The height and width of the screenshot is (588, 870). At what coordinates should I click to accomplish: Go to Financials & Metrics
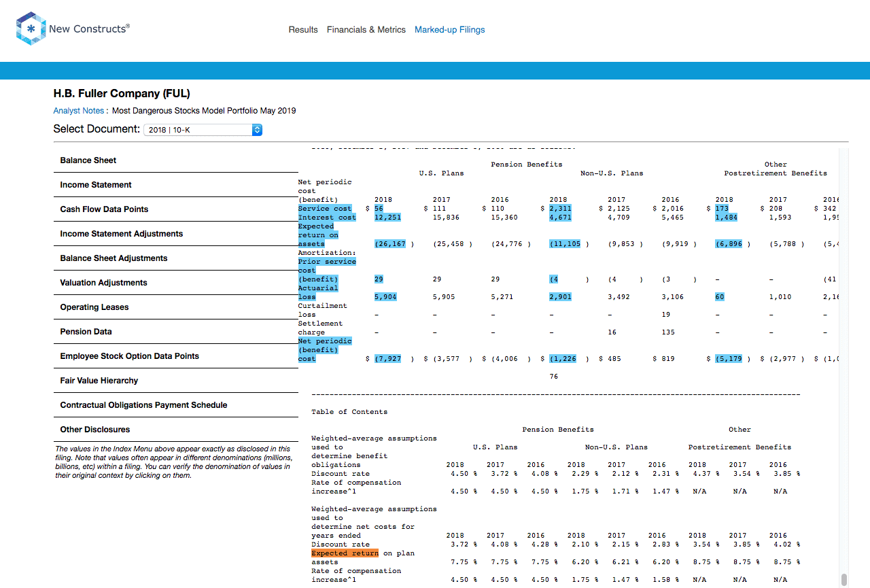[366, 30]
